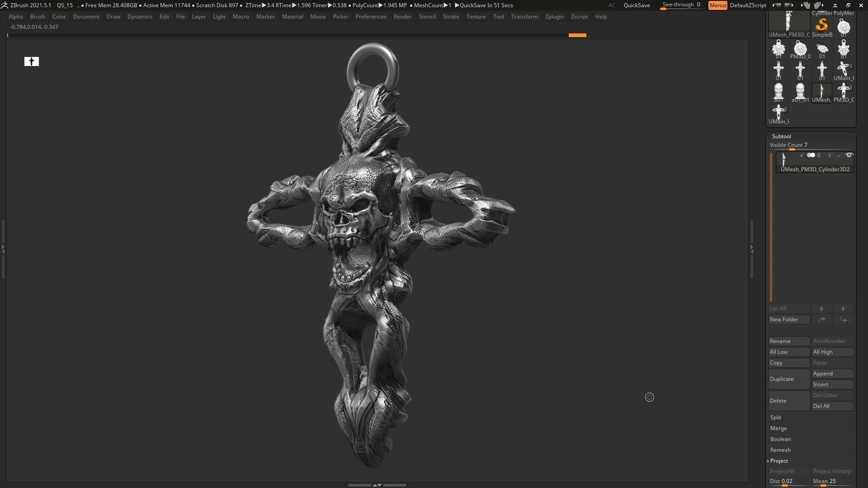Click the orange subtool list scrollbar
868x488 pixels.
point(771,227)
